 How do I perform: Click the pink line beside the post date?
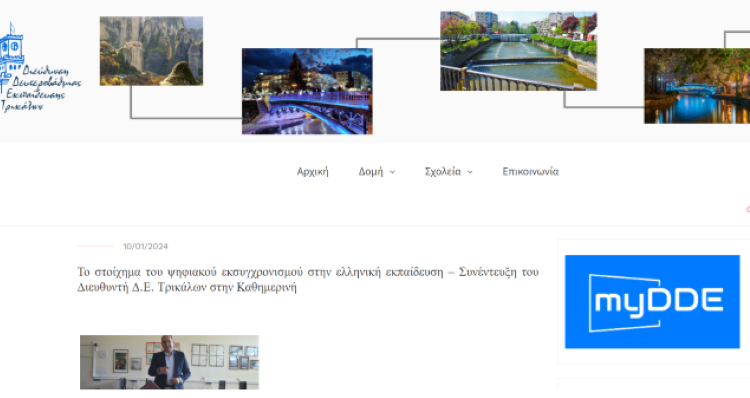pyautogui.click(x=96, y=246)
